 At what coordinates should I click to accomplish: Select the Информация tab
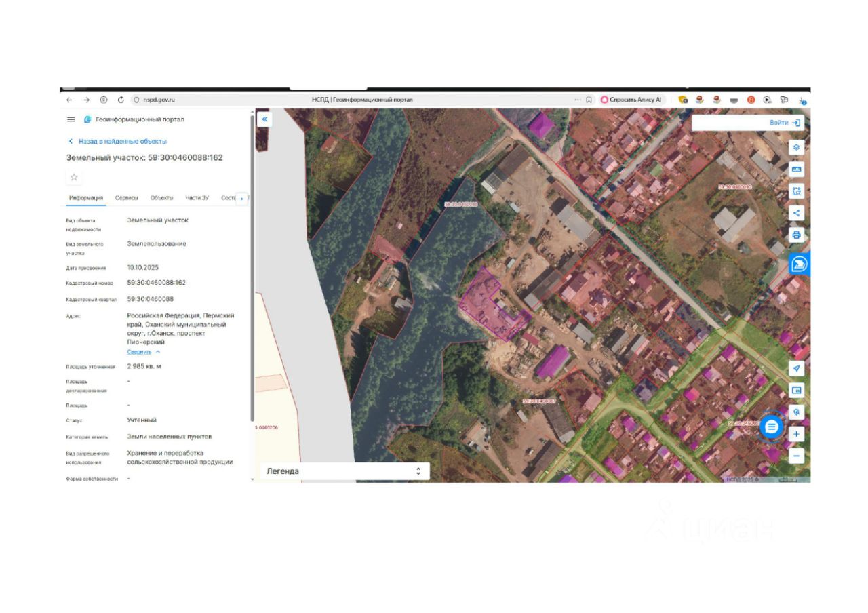click(86, 198)
